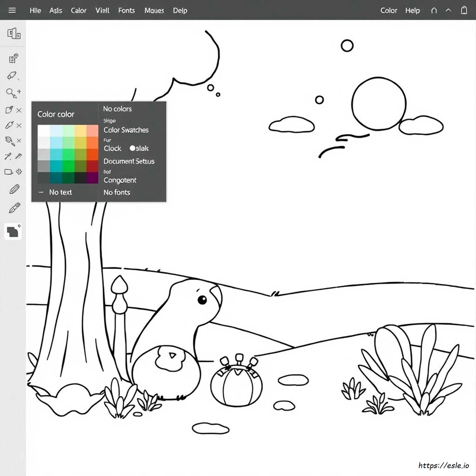Select the plain pencil tool

tap(9, 125)
